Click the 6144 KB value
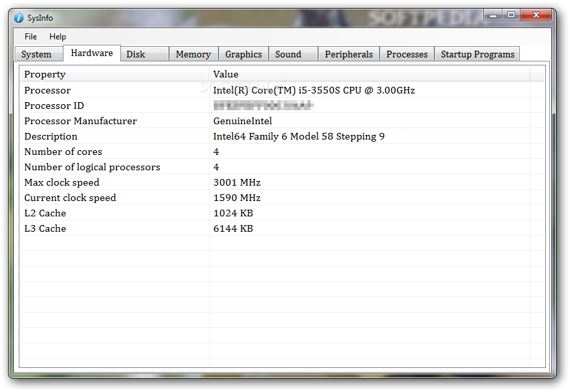The image size is (570, 392). click(x=233, y=228)
